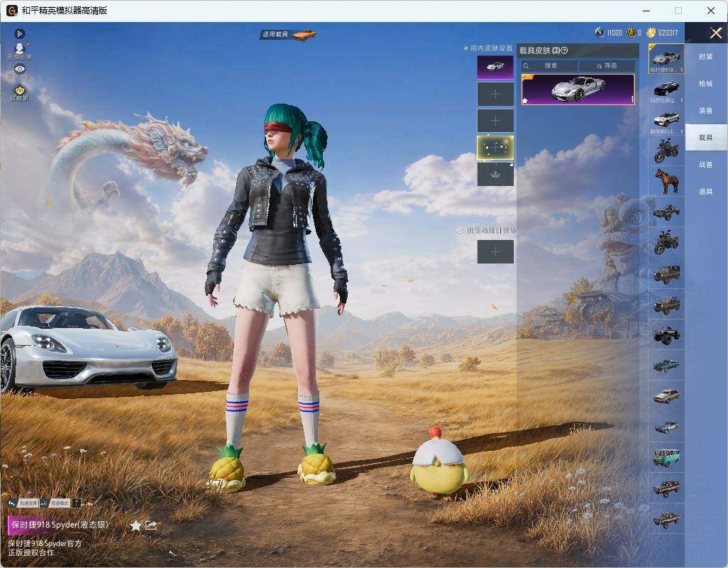728x568 pixels.
Task: Click the equipped Porsche in-match skin slot
Action: point(495,67)
